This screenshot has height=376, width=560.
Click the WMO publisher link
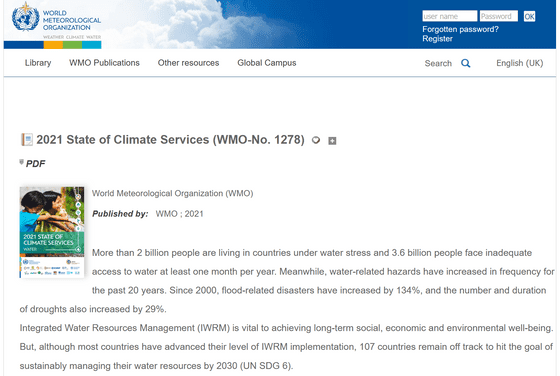pyautogui.click(x=166, y=214)
